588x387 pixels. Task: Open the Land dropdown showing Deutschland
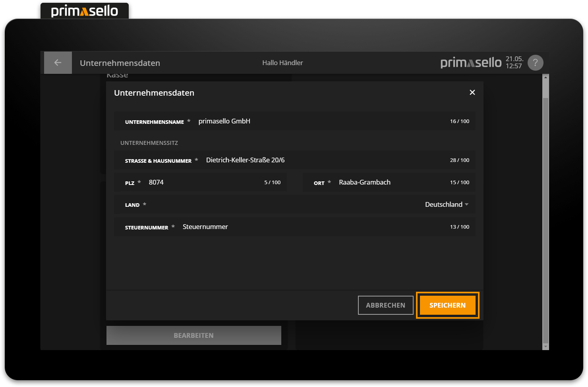point(443,205)
